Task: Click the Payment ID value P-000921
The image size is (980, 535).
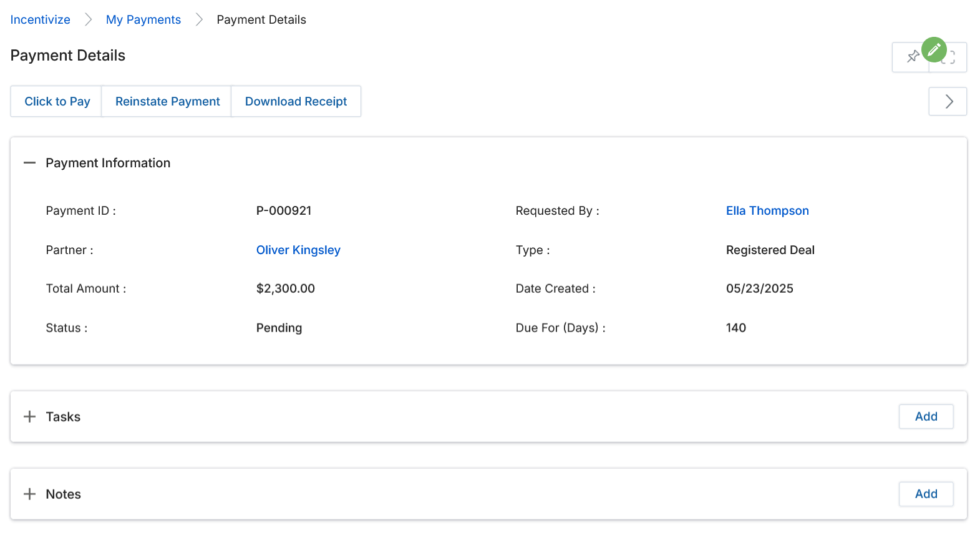Action: [x=284, y=211]
